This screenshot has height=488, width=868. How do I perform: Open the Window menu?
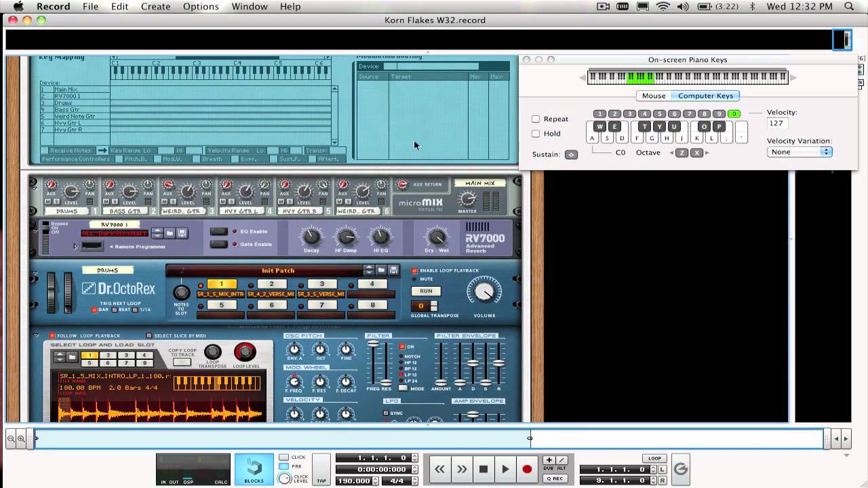[x=250, y=7]
